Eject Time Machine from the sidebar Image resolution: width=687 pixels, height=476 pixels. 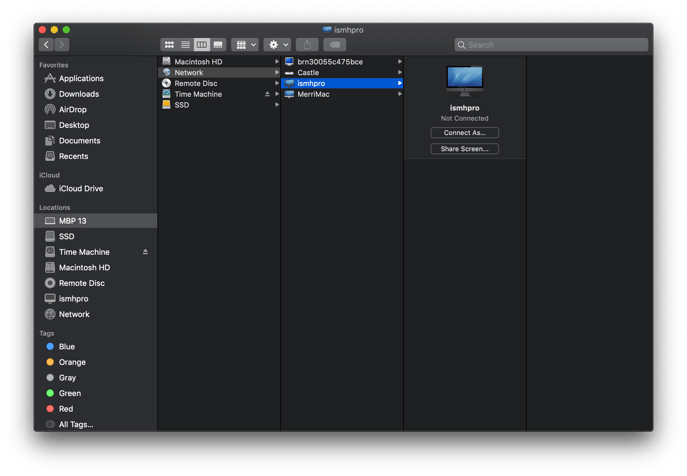145,252
